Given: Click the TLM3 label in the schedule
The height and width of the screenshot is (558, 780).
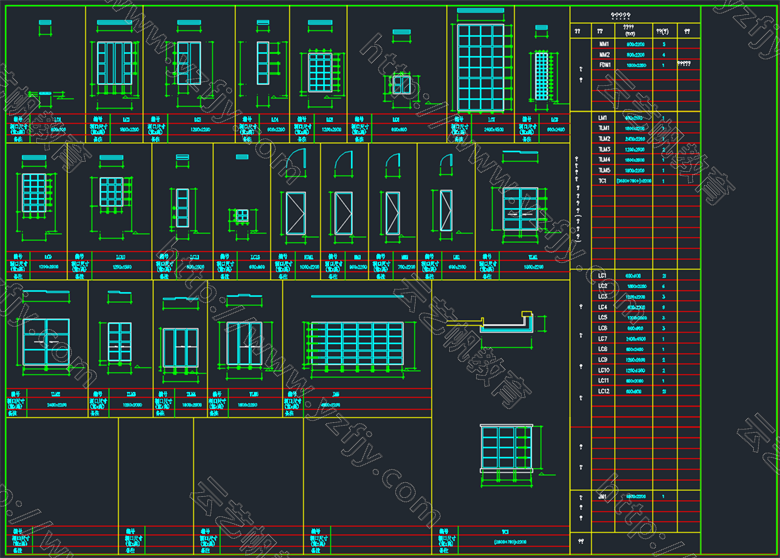Looking at the screenshot, I should point(603,149).
